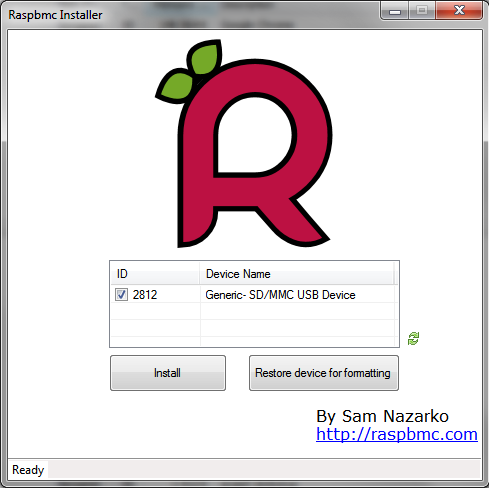This screenshot has height=489, width=489.
Task: Click the empty second row in device list
Action: [254, 311]
